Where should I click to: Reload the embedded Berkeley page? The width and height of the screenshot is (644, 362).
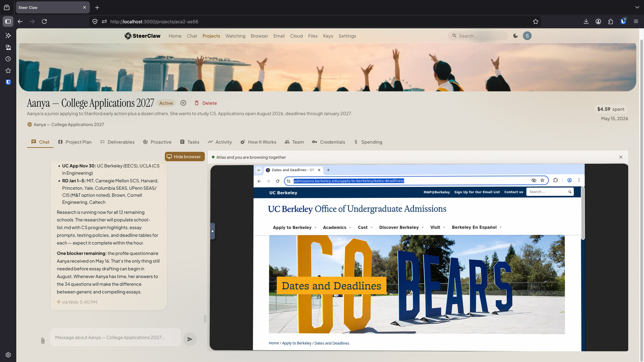(277, 181)
